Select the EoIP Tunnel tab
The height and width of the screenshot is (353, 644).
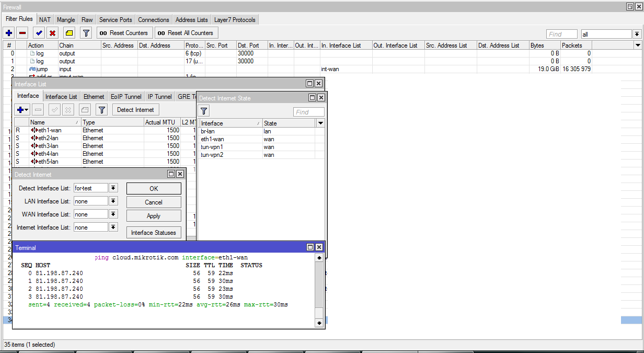(x=126, y=97)
